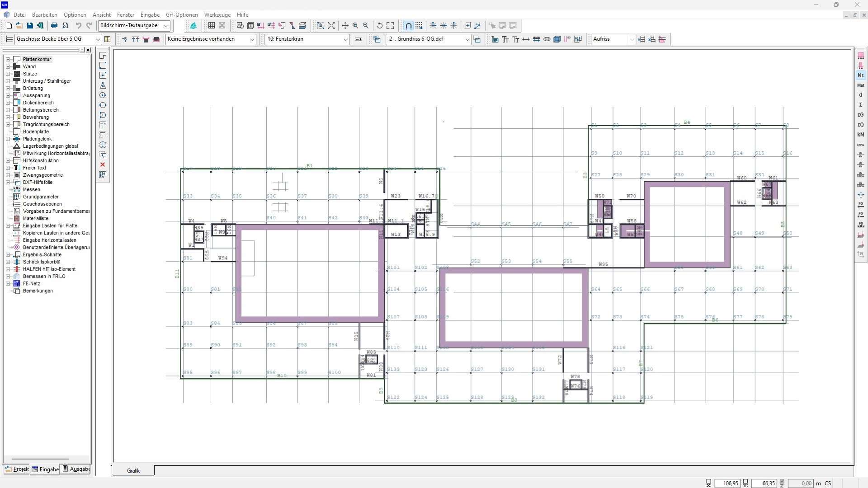868x488 pixels.
Task: Toggle the magnet snap mode button
Action: click(x=408, y=26)
